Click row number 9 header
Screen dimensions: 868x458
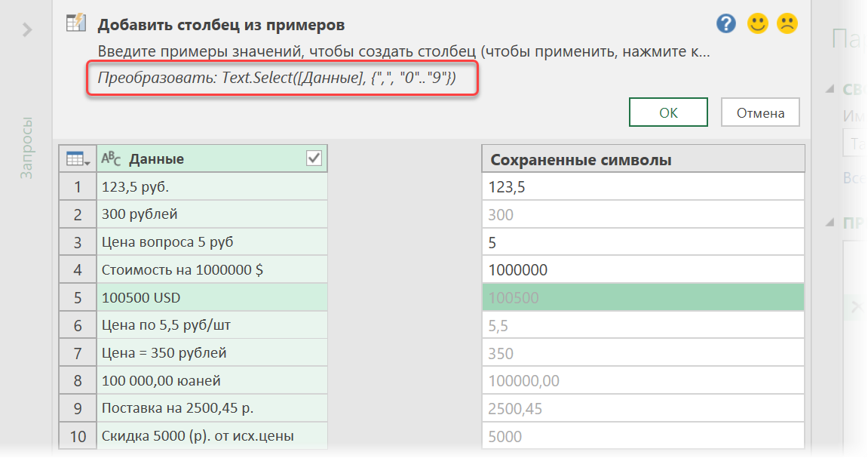coord(78,407)
